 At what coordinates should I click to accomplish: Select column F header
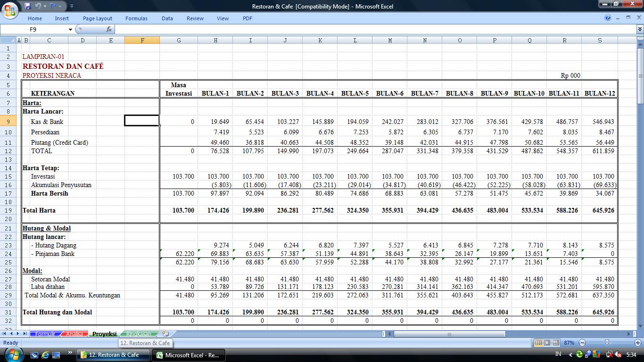[142, 40]
